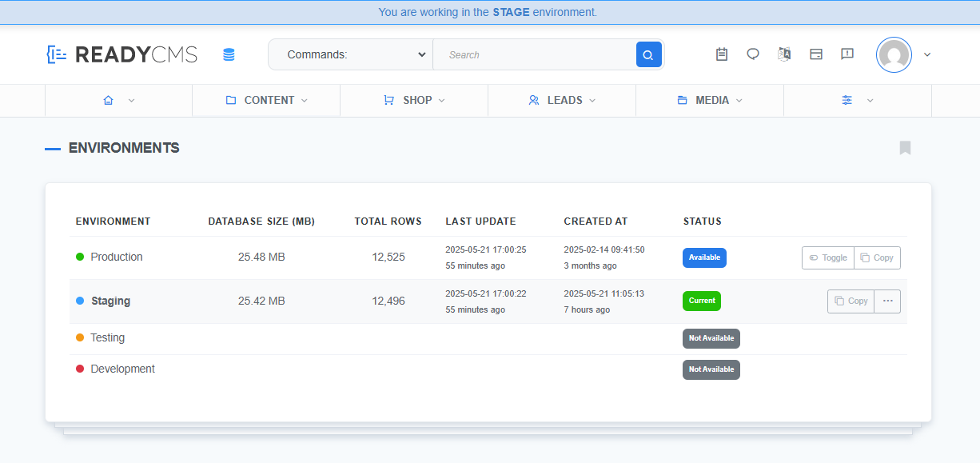Image resolution: width=980 pixels, height=463 pixels.
Task: Click the card window icon in header
Action: coord(816,54)
